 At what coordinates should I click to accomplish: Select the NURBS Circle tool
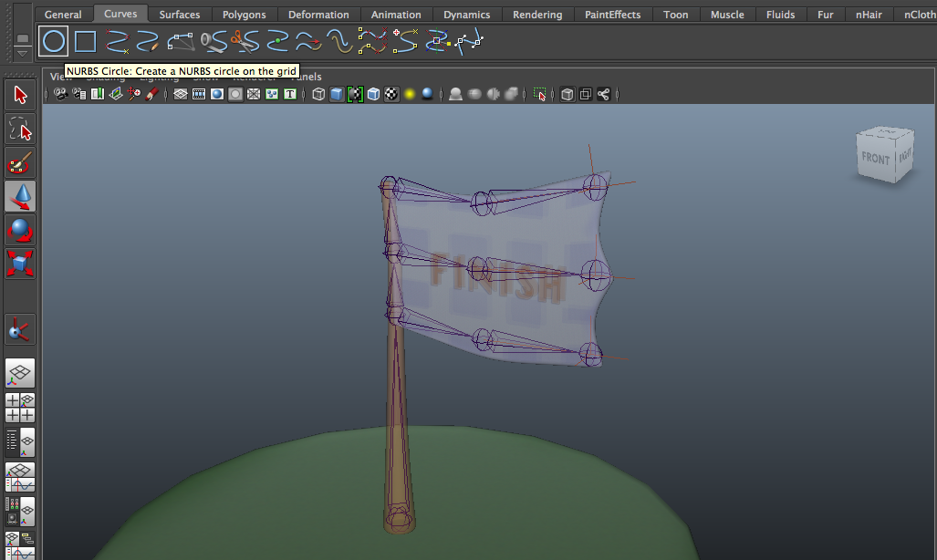click(x=55, y=40)
